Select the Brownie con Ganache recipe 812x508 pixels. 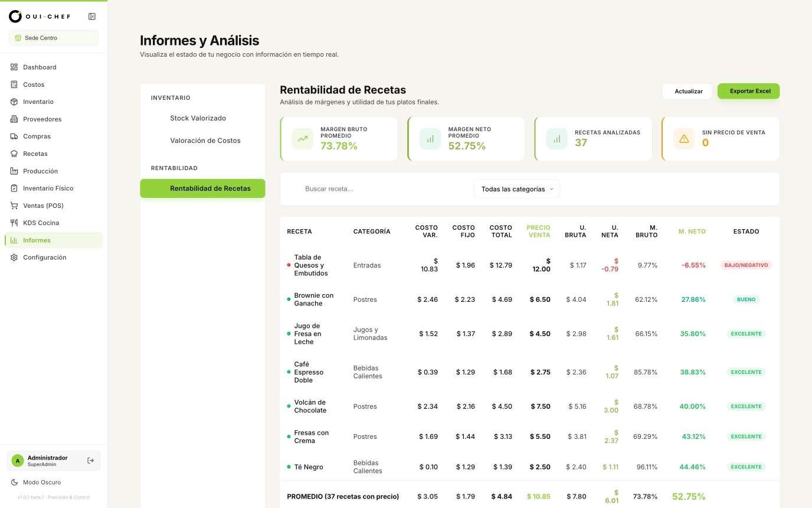tap(314, 299)
